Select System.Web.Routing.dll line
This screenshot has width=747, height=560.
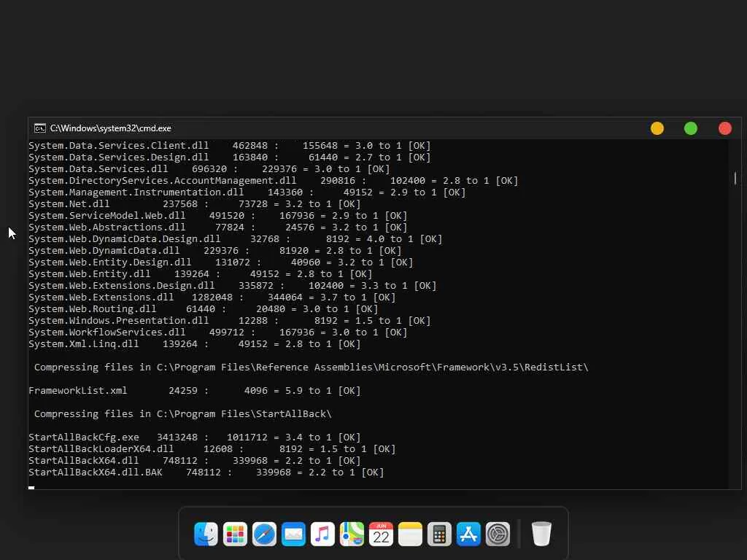click(203, 309)
